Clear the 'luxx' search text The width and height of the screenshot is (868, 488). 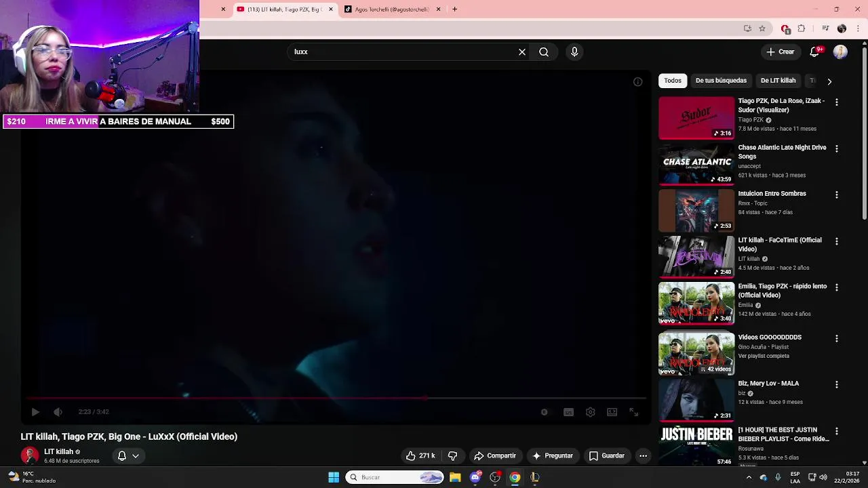(522, 52)
